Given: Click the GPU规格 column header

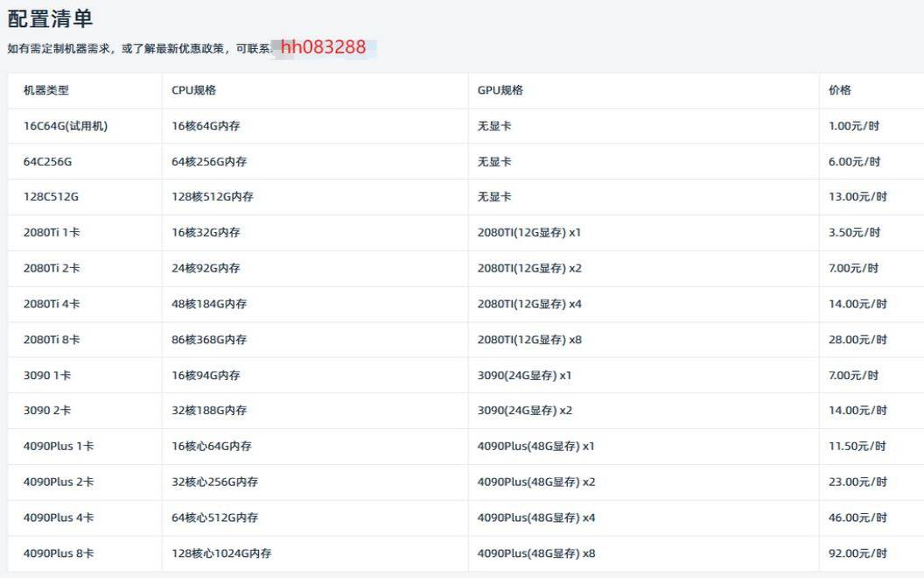Looking at the screenshot, I should point(500,90).
